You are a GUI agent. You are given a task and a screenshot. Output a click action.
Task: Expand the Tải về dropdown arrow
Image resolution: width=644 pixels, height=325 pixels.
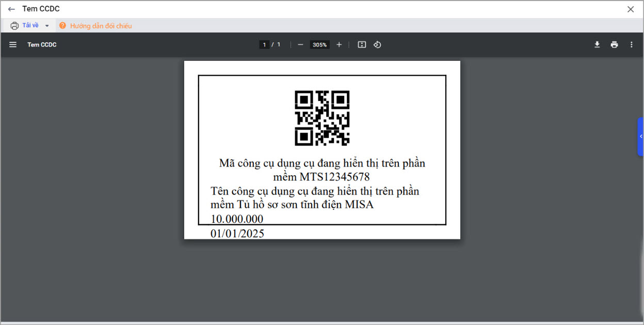click(x=47, y=26)
